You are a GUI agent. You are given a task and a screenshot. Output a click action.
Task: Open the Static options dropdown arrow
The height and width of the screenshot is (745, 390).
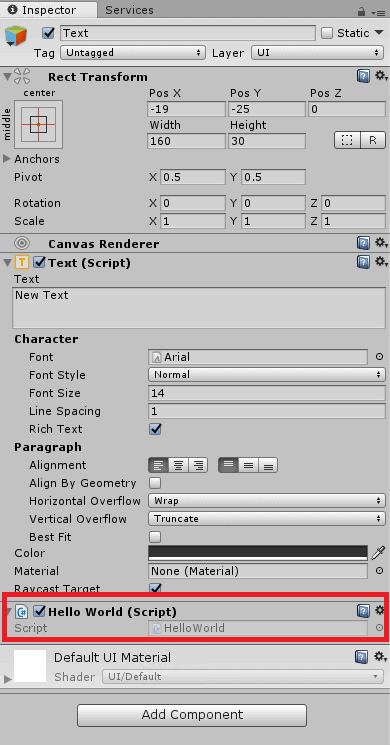(379, 32)
